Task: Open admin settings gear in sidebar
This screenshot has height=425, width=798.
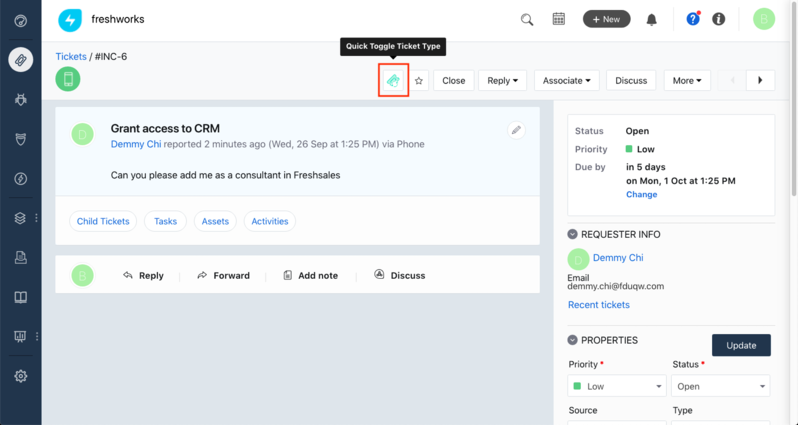Action: (x=20, y=376)
